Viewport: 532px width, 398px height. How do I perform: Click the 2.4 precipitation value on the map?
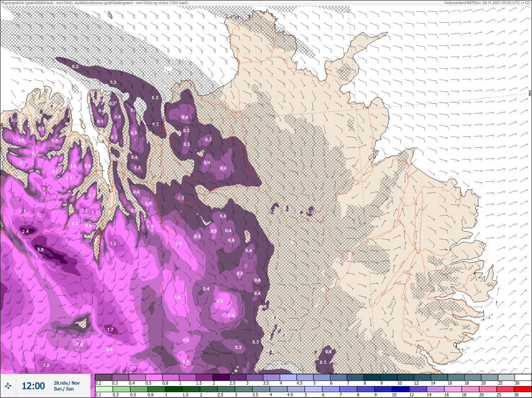(x=25, y=231)
